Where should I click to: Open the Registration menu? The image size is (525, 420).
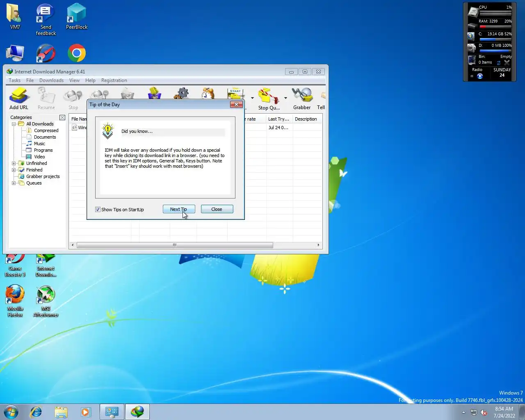click(x=114, y=80)
